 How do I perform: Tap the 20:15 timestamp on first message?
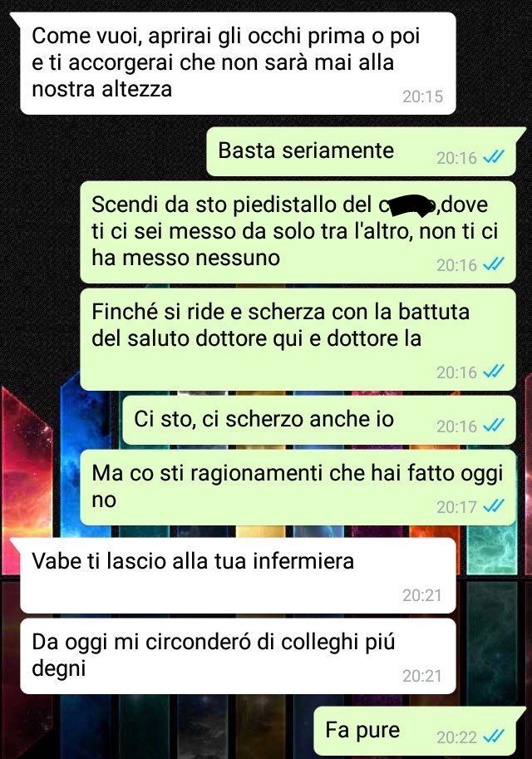point(422,96)
